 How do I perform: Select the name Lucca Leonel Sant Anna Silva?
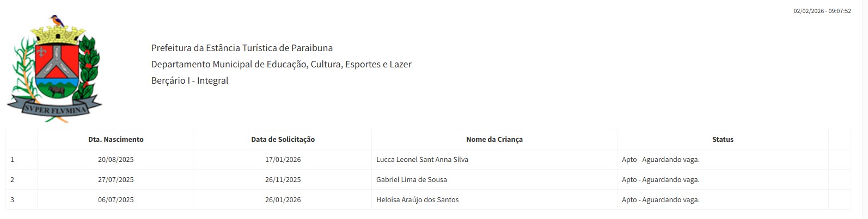click(x=422, y=160)
